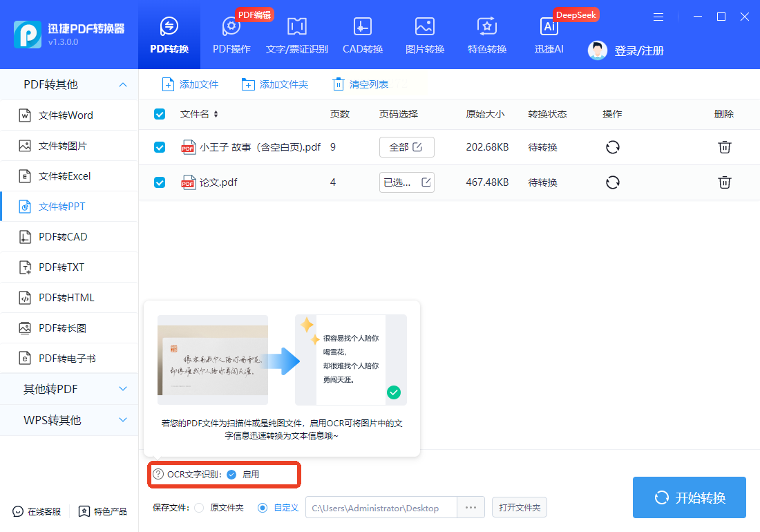This screenshot has height=532, width=760.
Task: Select 文件转Excel in the sidebar
Action: (x=69, y=176)
